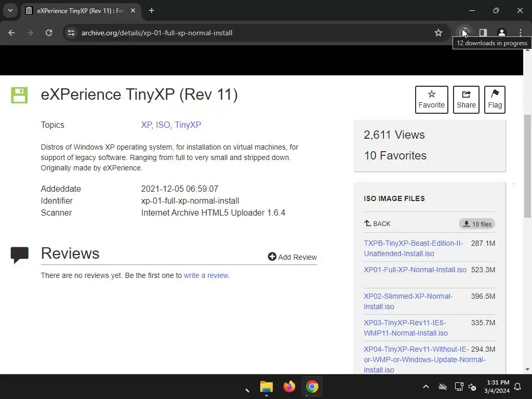Click the browser forward arrow

coord(30,33)
